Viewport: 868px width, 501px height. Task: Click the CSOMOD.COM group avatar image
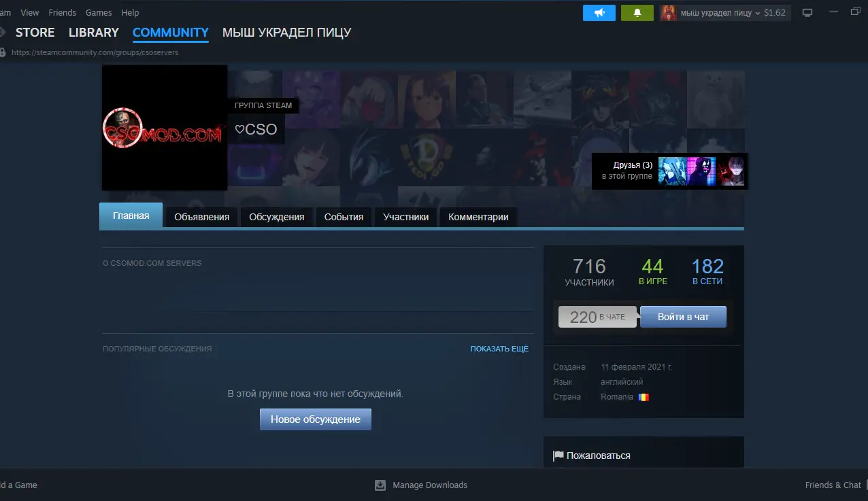pos(165,128)
